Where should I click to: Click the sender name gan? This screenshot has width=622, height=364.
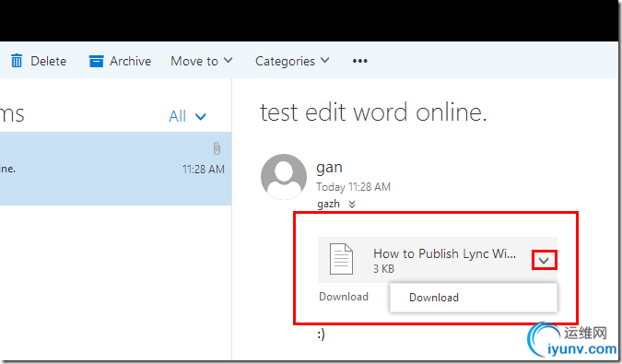coord(329,168)
